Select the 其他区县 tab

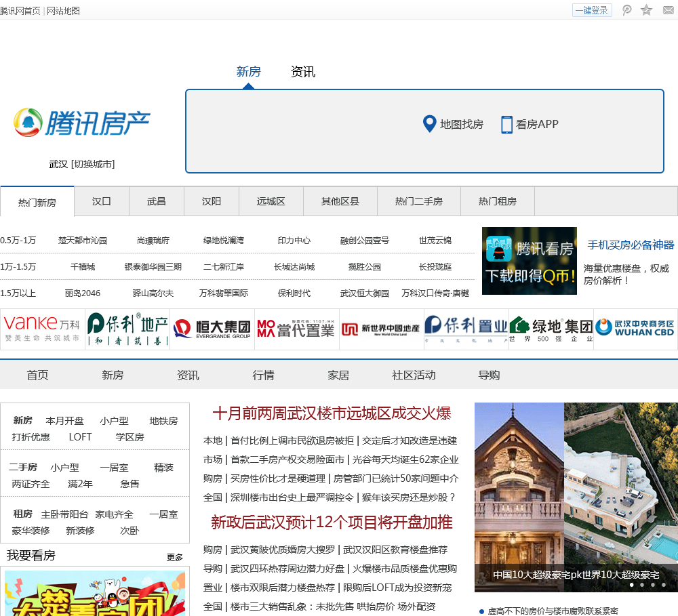[340, 201]
